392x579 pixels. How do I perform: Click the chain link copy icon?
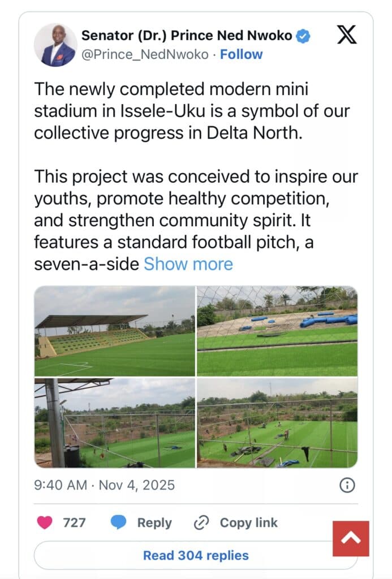coord(201,522)
